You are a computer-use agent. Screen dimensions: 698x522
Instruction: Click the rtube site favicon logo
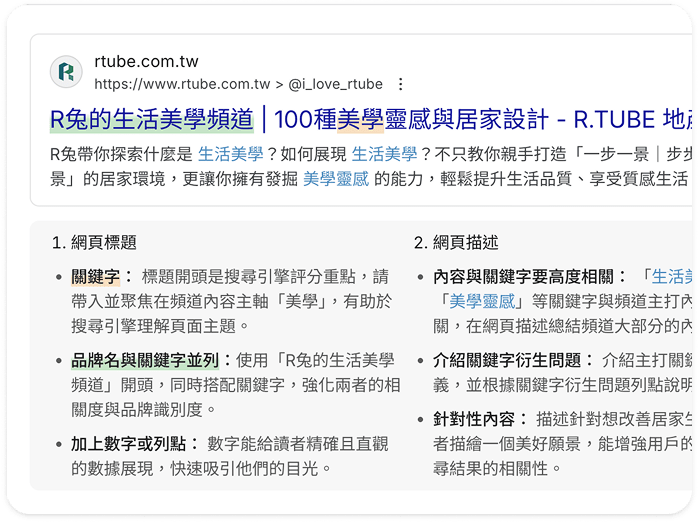pos(66,72)
